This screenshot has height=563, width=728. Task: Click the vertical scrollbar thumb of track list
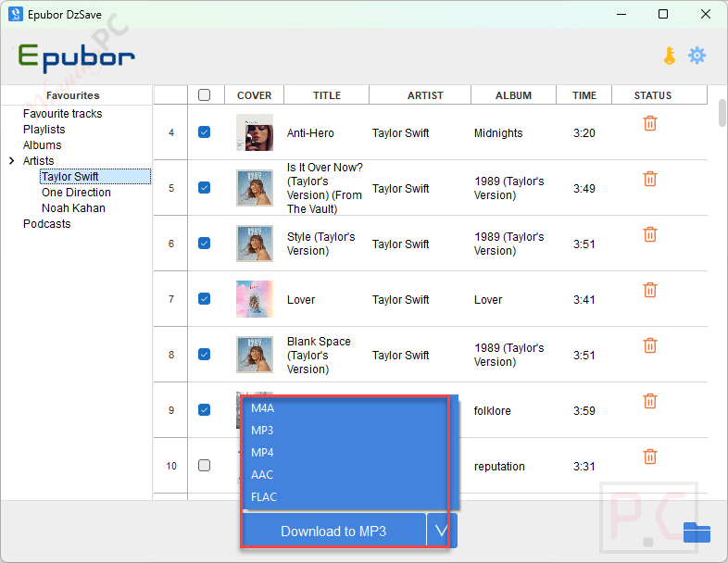(722, 113)
